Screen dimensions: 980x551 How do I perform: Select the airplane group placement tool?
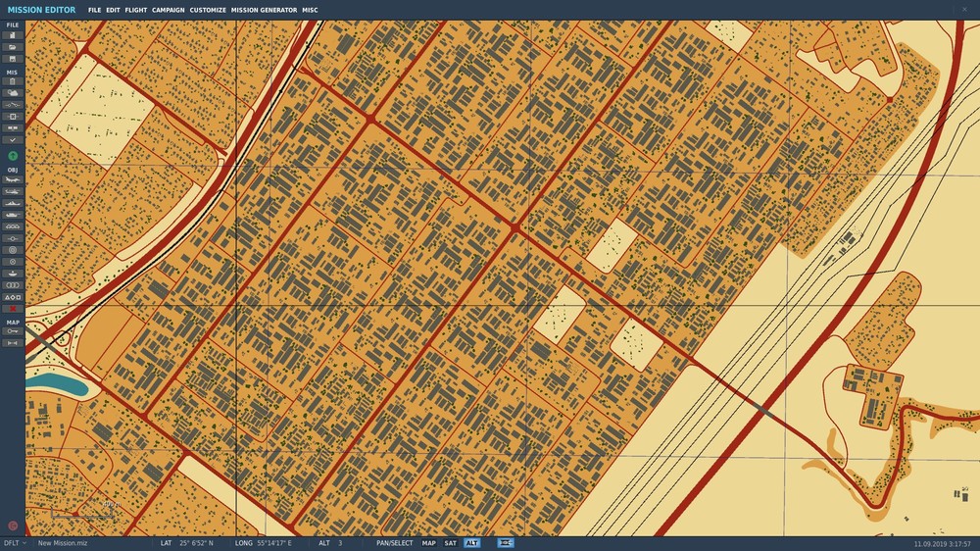tap(12, 180)
